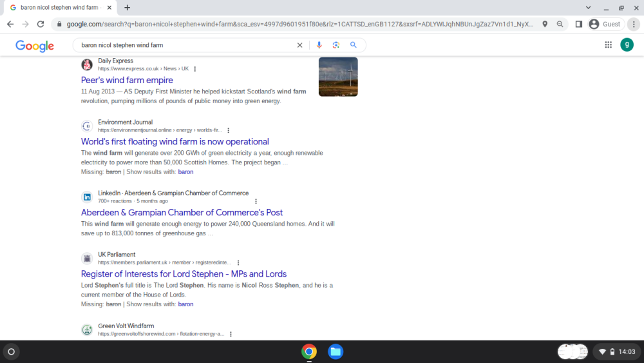The width and height of the screenshot is (644, 363).
Task: Reload the current page
Action: coord(40,25)
